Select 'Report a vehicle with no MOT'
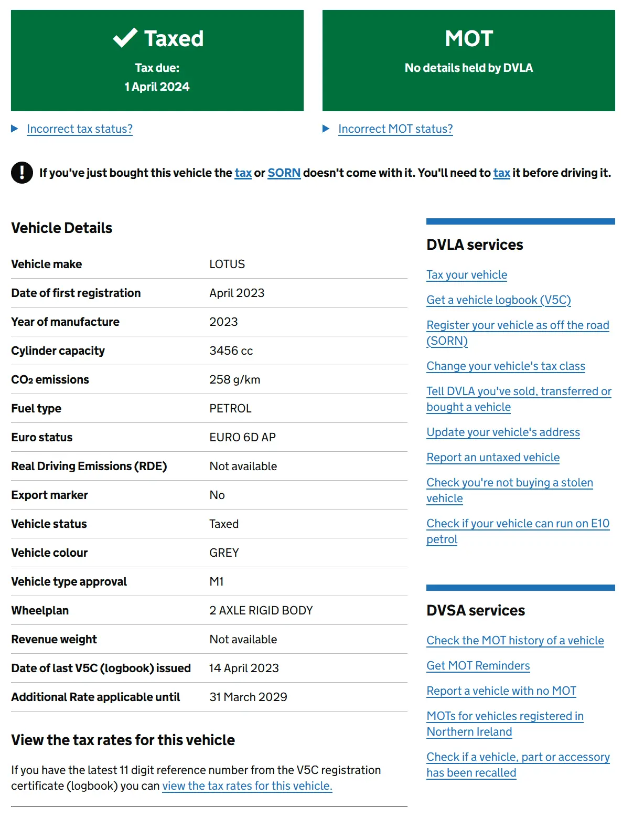Image resolution: width=644 pixels, height=817 pixels. pyautogui.click(x=501, y=691)
